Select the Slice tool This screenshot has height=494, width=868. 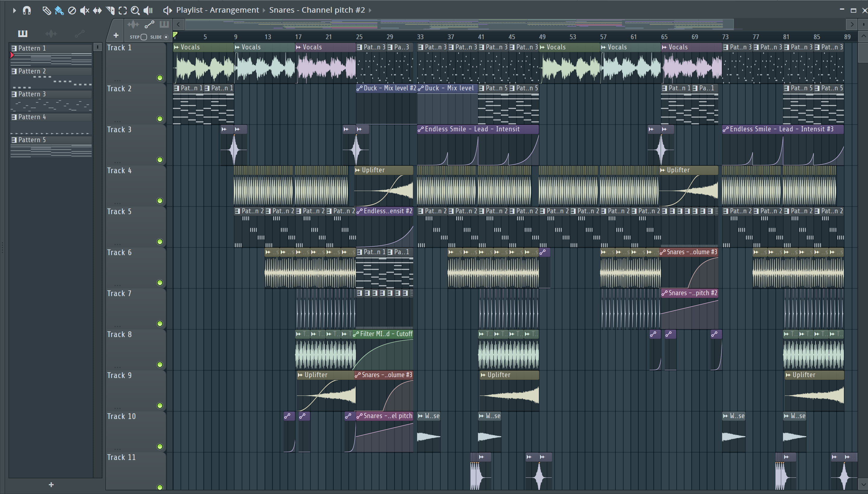110,11
